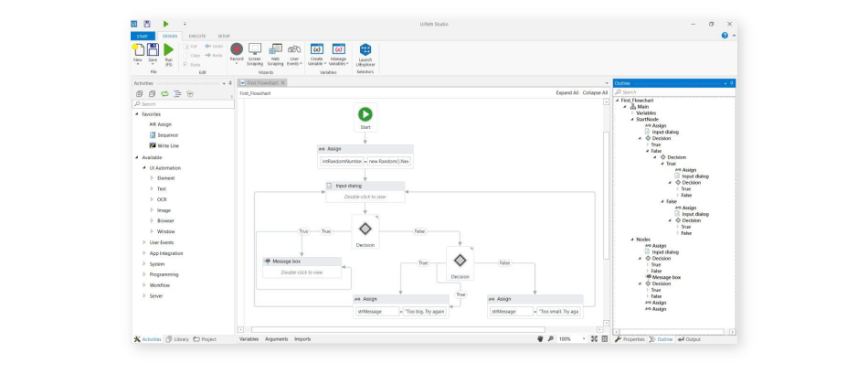
Task: Open the START ribbon tab
Action: pos(143,36)
